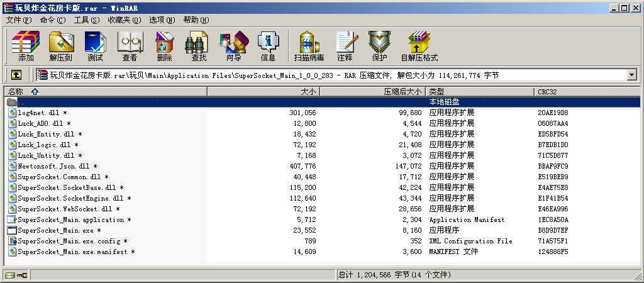Click the parent folder ".." icon
The height and width of the screenshot is (283, 644).
12,102
